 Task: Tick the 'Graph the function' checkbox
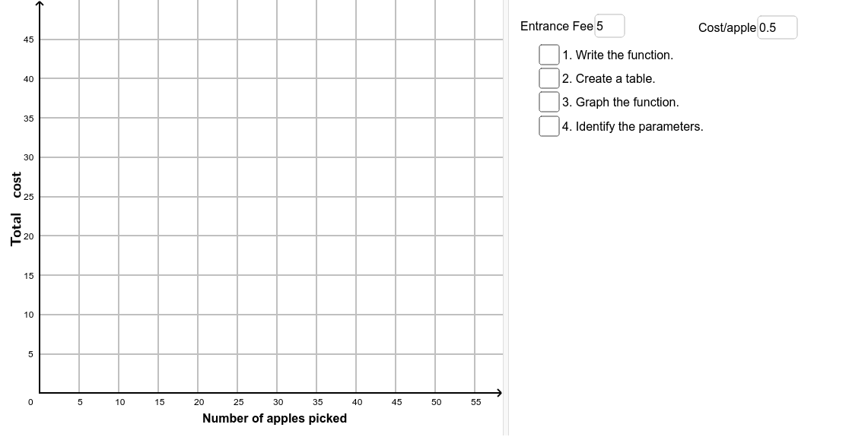tap(549, 102)
